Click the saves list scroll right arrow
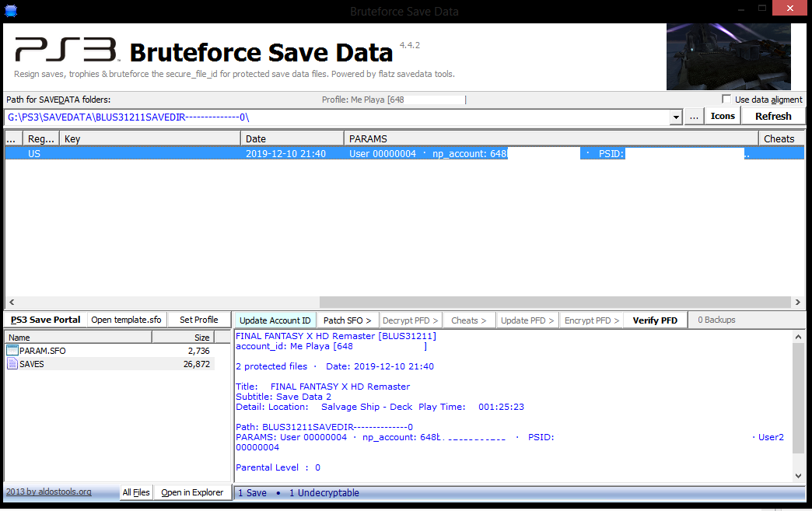Screen dimensions: 812x511 [797, 302]
